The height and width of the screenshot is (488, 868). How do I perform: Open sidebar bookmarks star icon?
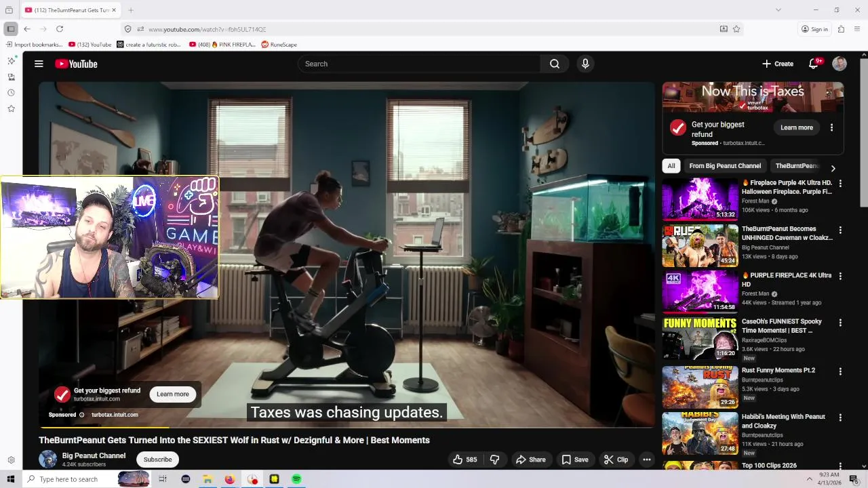tap(11, 108)
